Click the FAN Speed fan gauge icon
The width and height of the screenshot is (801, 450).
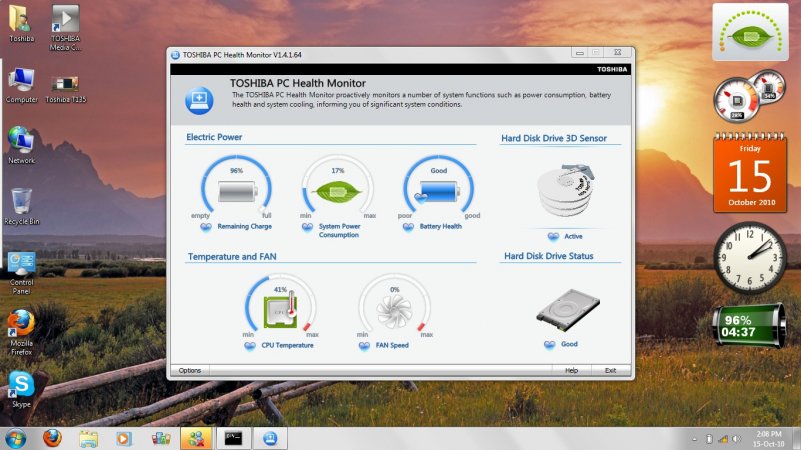pos(394,311)
